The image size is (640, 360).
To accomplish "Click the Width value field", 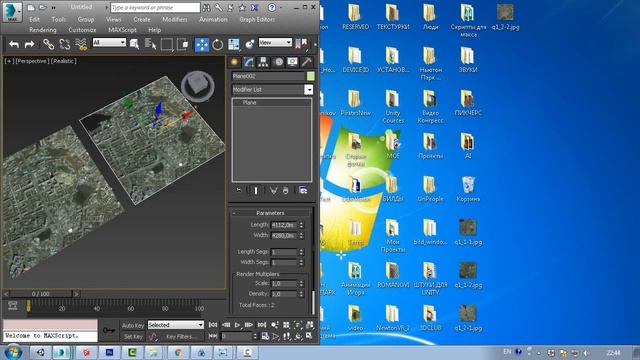I will click(284, 236).
